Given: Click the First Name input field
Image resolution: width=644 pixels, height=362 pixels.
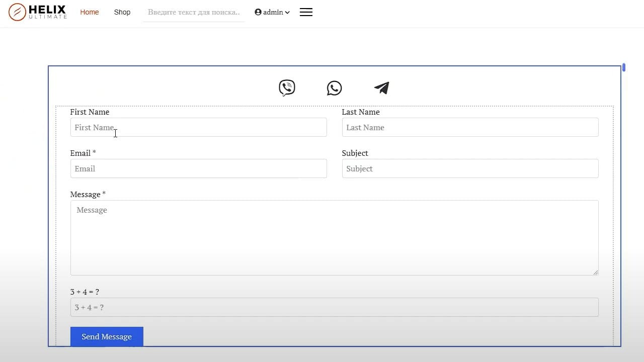Looking at the screenshot, I should coord(198,127).
